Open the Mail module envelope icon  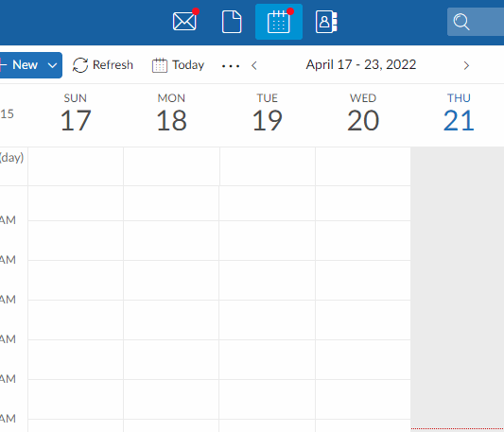(x=184, y=22)
